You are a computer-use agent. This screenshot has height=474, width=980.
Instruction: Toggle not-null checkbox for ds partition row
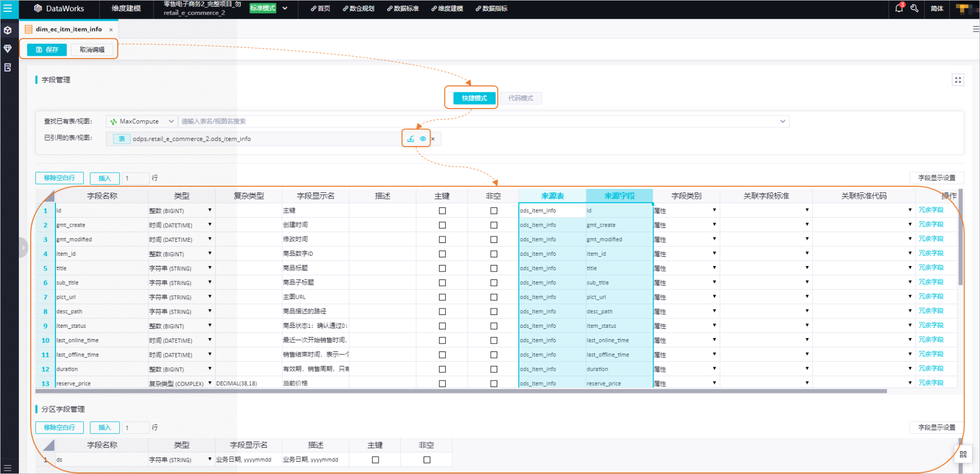tap(427, 460)
